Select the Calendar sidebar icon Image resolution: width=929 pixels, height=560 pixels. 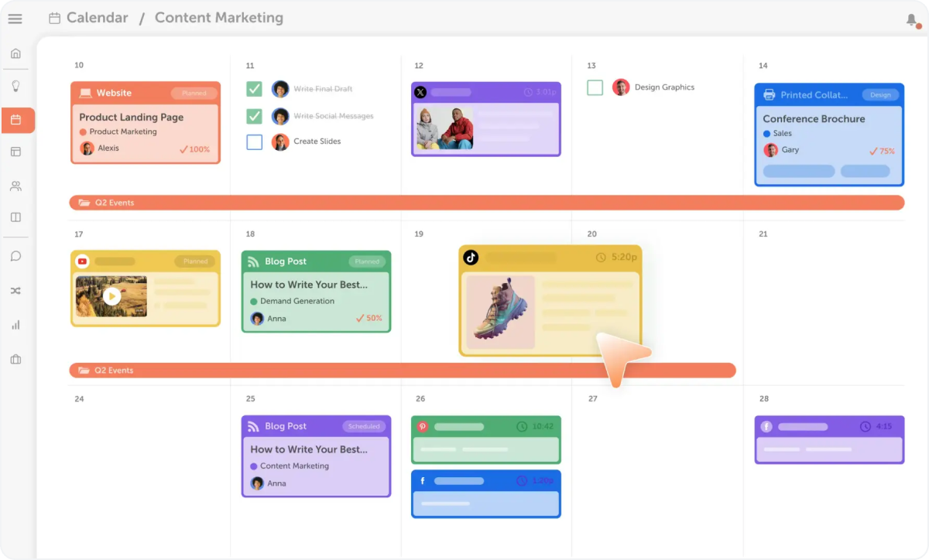pos(15,120)
